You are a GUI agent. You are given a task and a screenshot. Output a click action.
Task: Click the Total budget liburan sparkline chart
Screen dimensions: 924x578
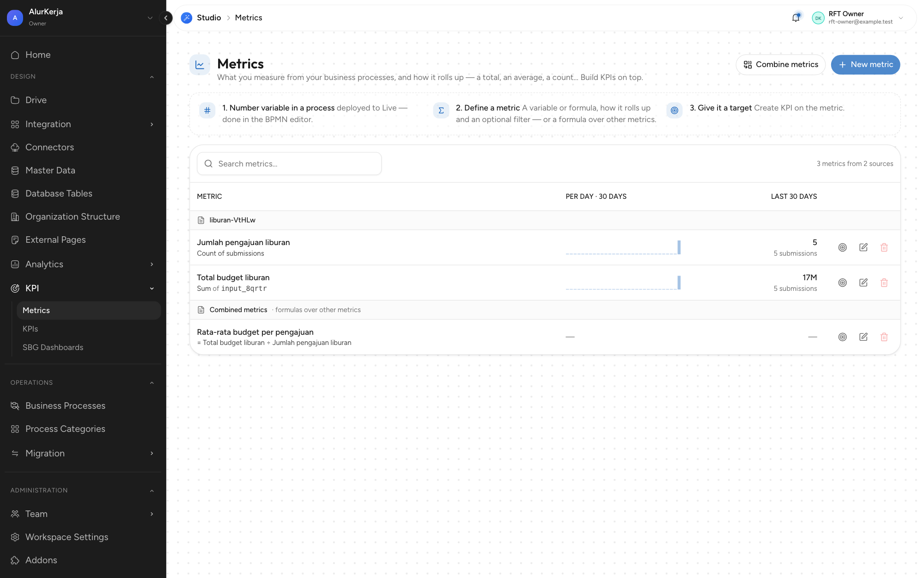[x=623, y=283]
